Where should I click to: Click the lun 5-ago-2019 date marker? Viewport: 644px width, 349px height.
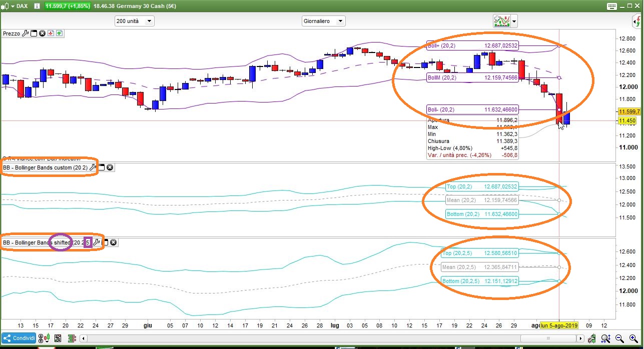click(x=559, y=325)
